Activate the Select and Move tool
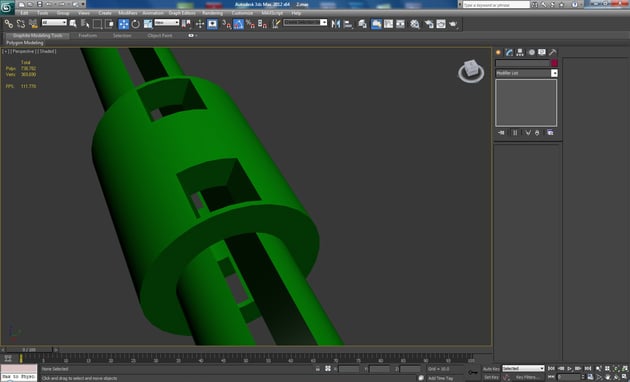This screenshot has width=630, height=382. [x=123, y=24]
